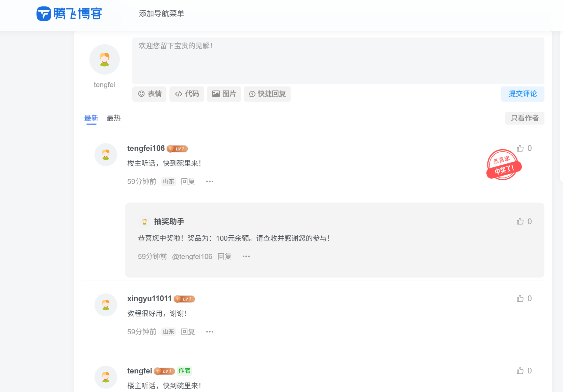Click the 腾飞博客 logo icon

click(x=43, y=14)
